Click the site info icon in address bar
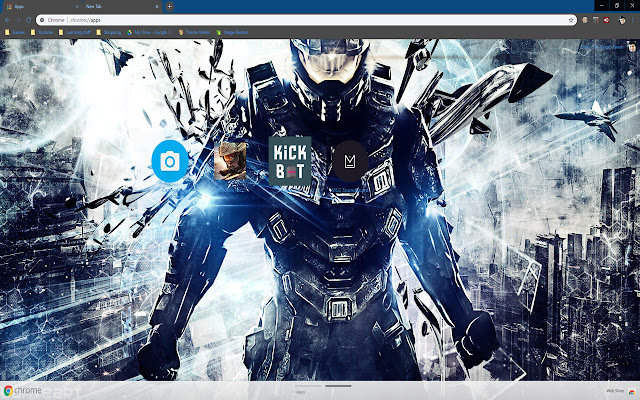The image size is (640, 400). (42, 20)
